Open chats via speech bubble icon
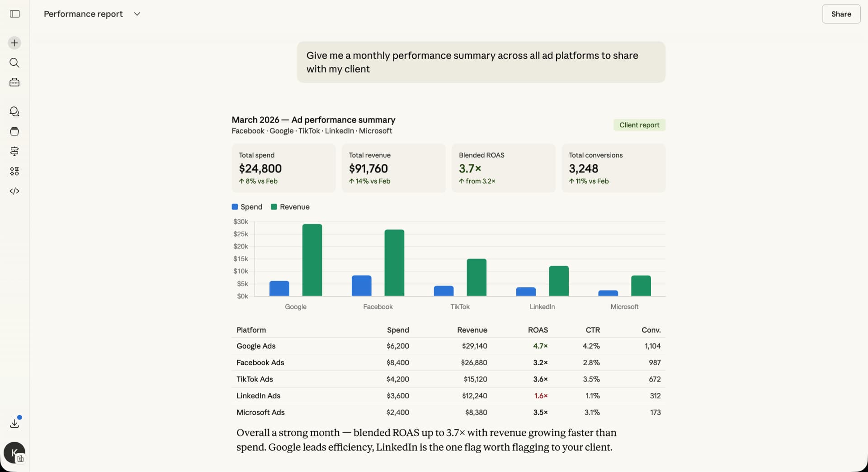Image resolution: width=868 pixels, height=472 pixels. point(14,111)
